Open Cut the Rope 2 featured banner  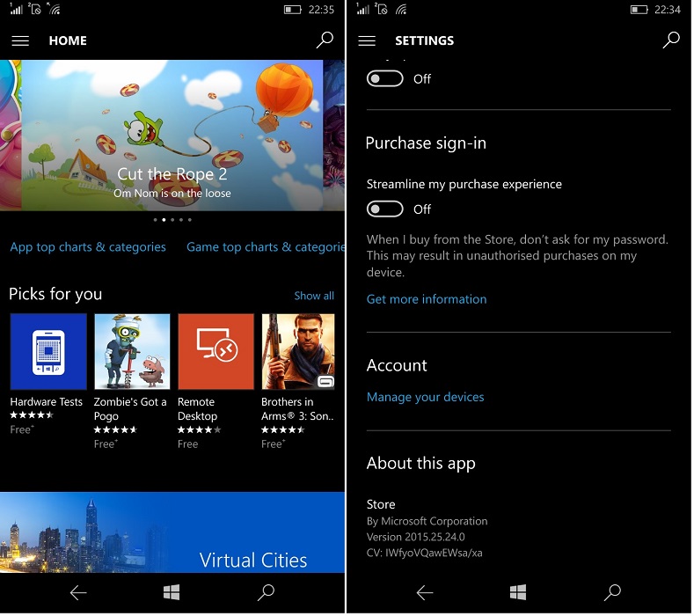click(x=172, y=136)
